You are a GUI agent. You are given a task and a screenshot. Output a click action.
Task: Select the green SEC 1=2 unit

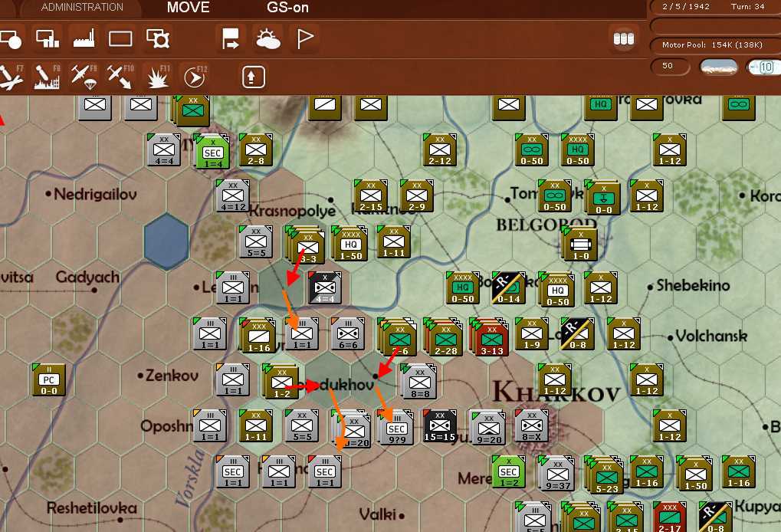(509, 471)
